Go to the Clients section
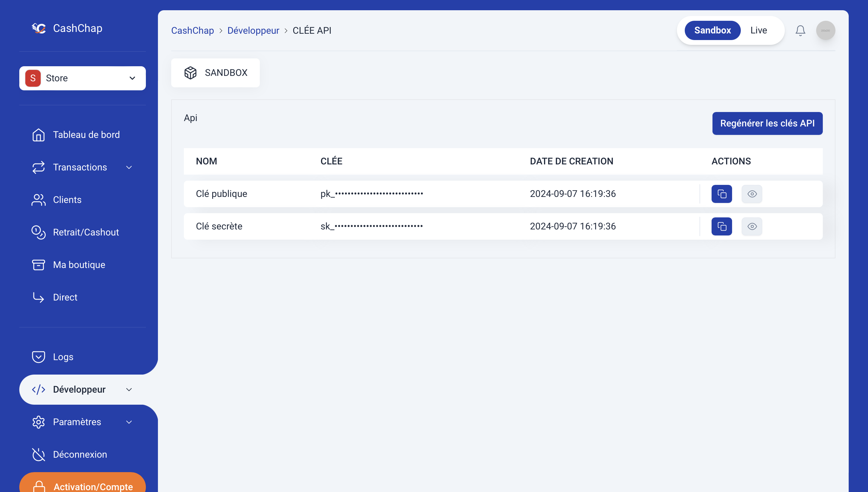The image size is (868, 492). [x=67, y=200]
